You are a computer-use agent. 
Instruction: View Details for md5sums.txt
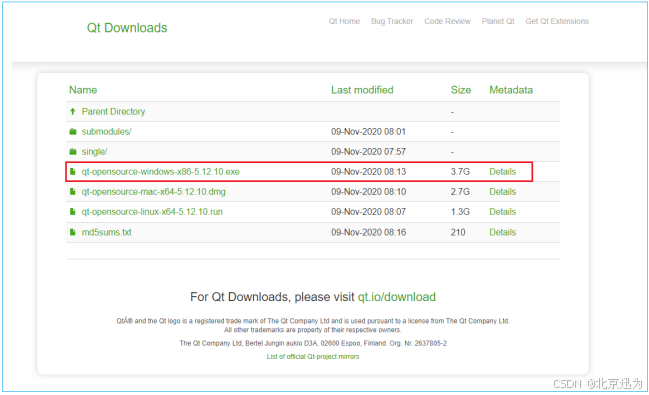tap(503, 232)
